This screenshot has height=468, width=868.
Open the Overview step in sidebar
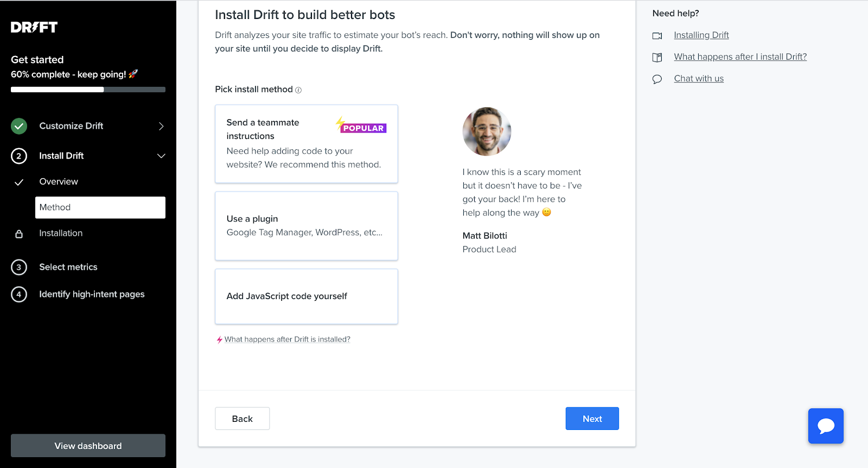tap(59, 182)
